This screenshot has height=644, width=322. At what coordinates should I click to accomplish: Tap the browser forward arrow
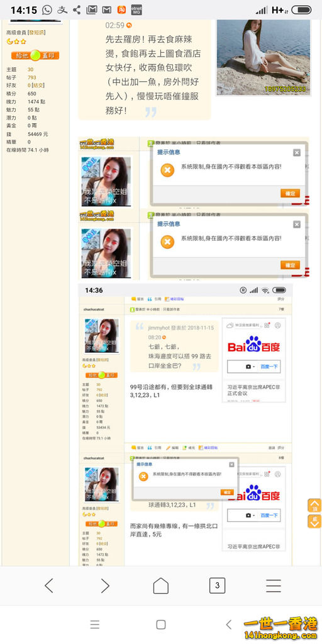(x=105, y=586)
